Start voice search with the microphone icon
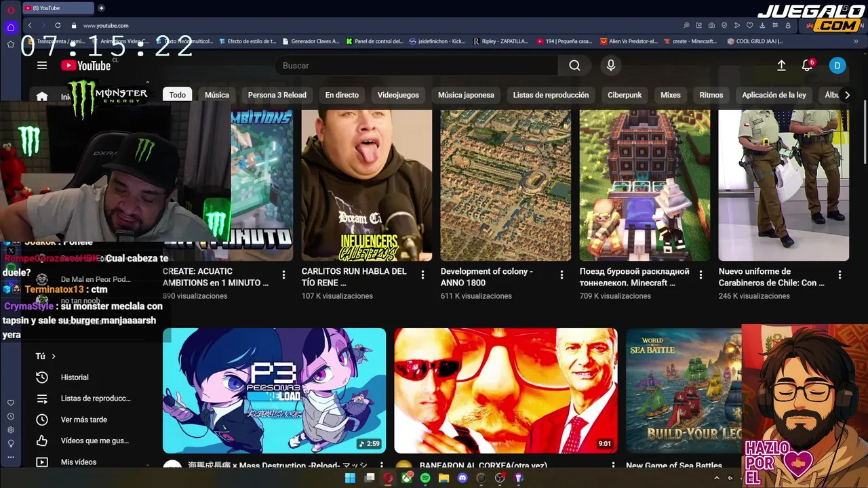Image resolution: width=868 pixels, height=488 pixels. 611,65
